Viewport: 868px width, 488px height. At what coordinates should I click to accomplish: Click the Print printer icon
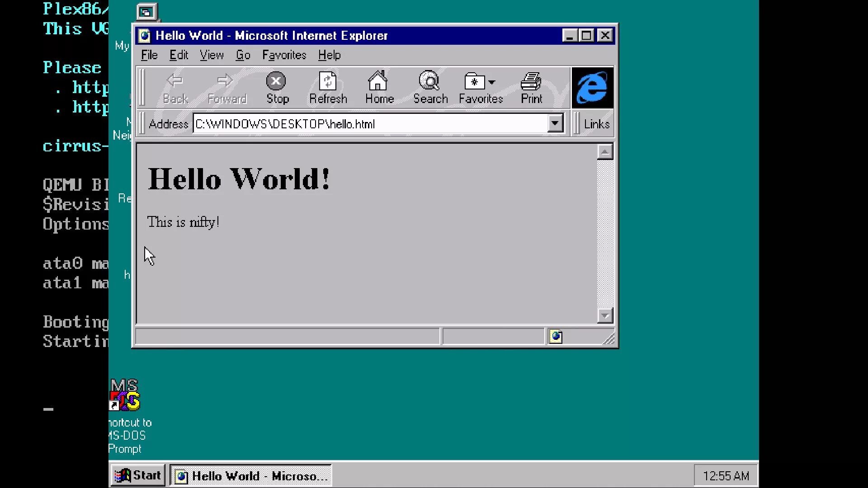531,81
